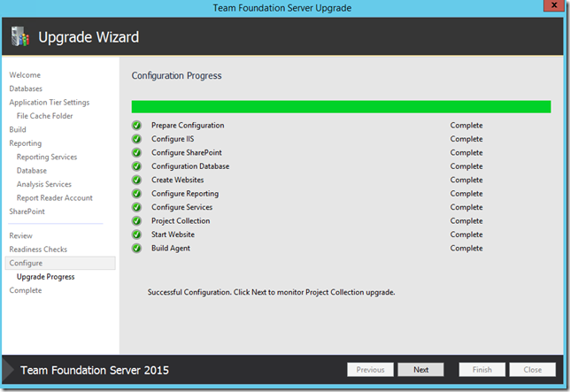The width and height of the screenshot is (570, 392).
Task: Select the highlighted Configure step
Action: click(60, 263)
